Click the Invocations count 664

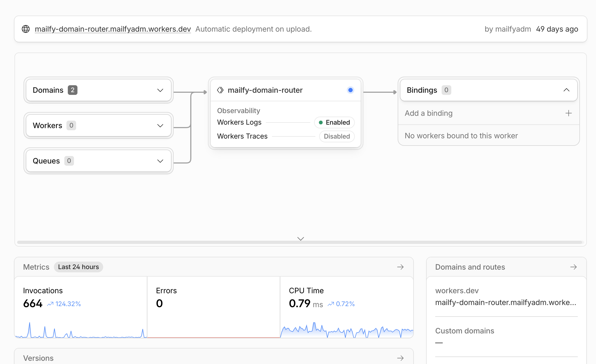[33, 303]
